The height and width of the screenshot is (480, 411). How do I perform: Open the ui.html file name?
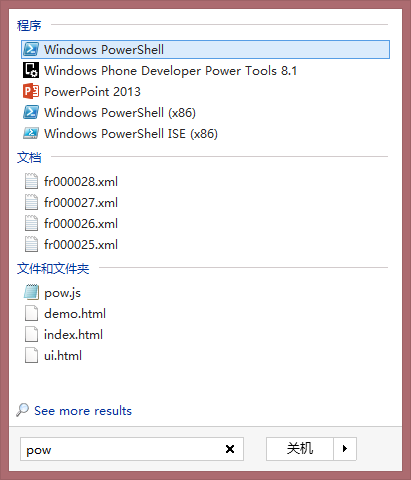click(63, 356)
